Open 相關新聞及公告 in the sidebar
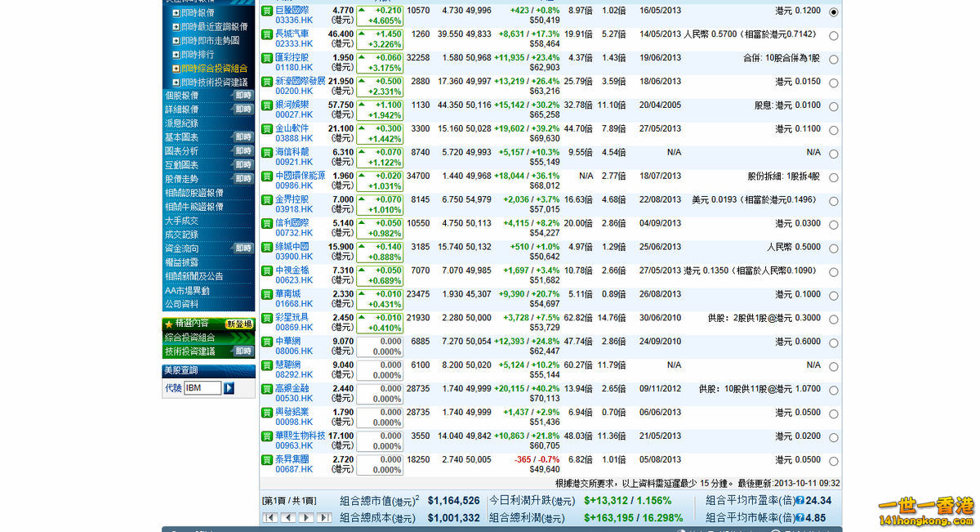 [194, 276]
